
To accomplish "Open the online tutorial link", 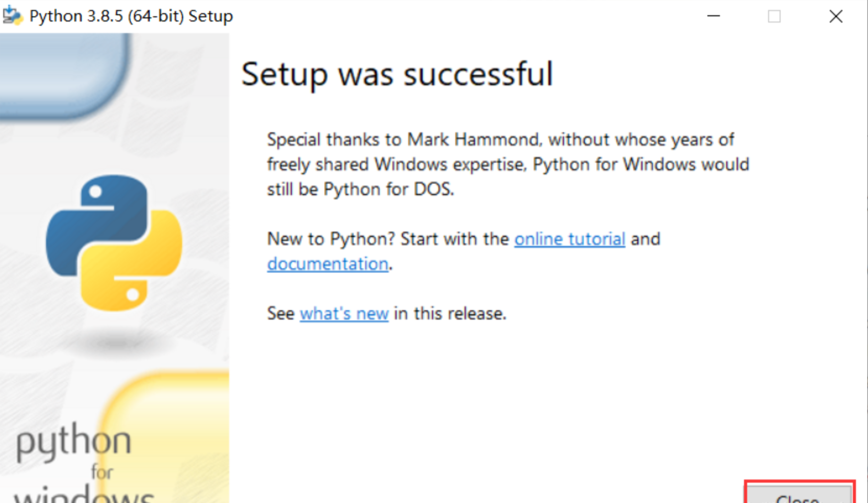I will [570, 239].
